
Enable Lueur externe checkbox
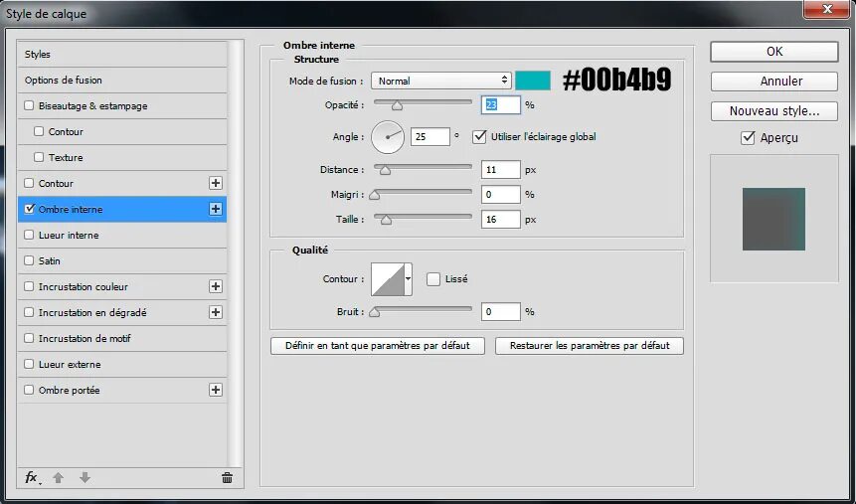pos(29,364)
